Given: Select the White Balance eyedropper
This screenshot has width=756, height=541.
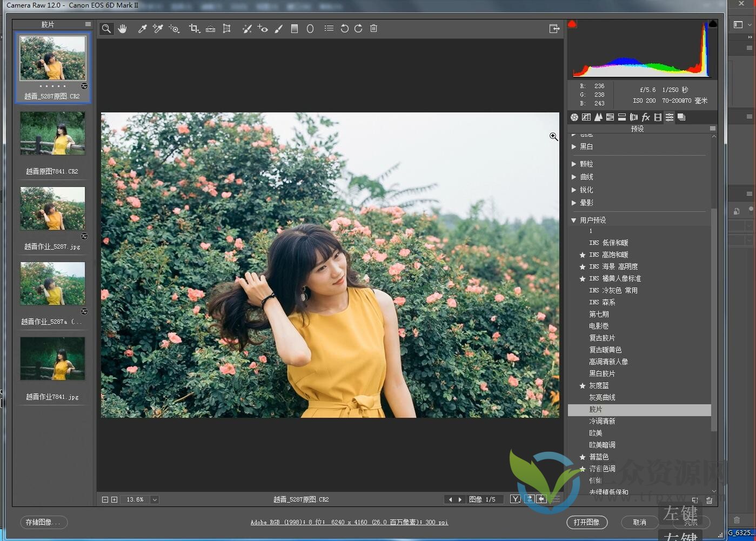Looking at the screenshot, I should click(x=142, y=28).
